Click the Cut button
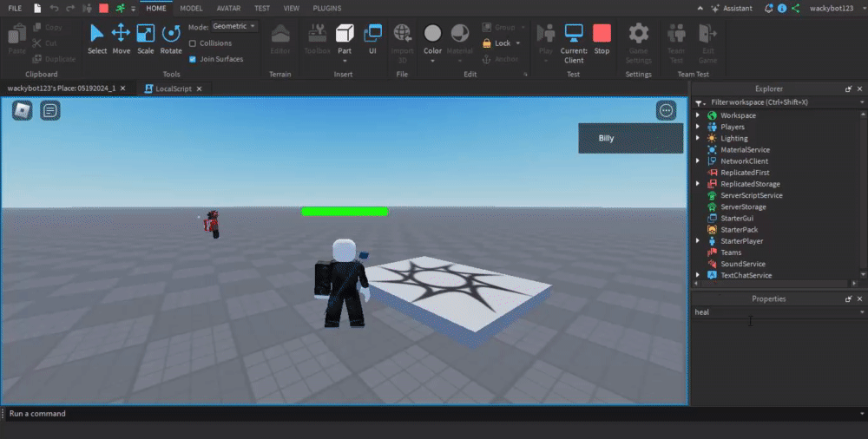 click(45, 43)
